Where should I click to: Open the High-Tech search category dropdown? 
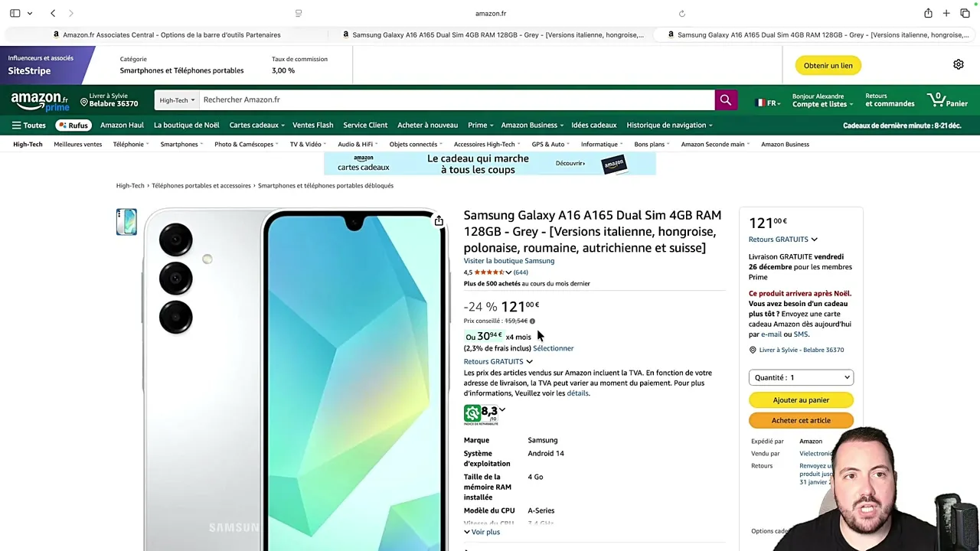(x=176, y=99)
